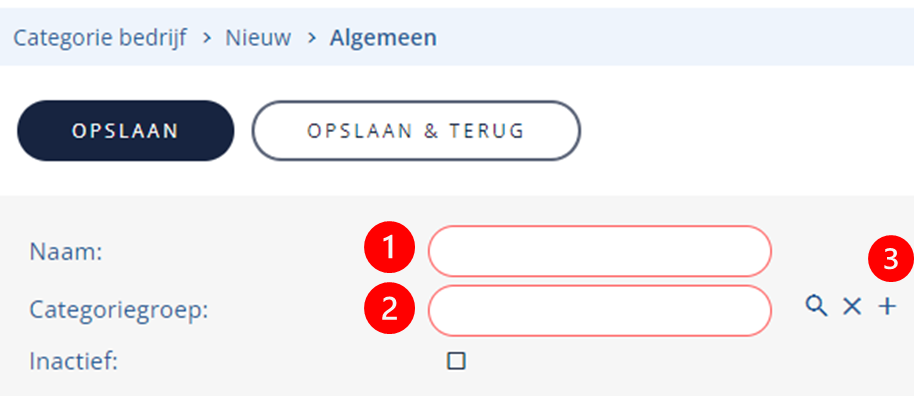914x396 pixels.
Task: Open the Categoriegroep search magnifier icon
Action: (816, 306)
